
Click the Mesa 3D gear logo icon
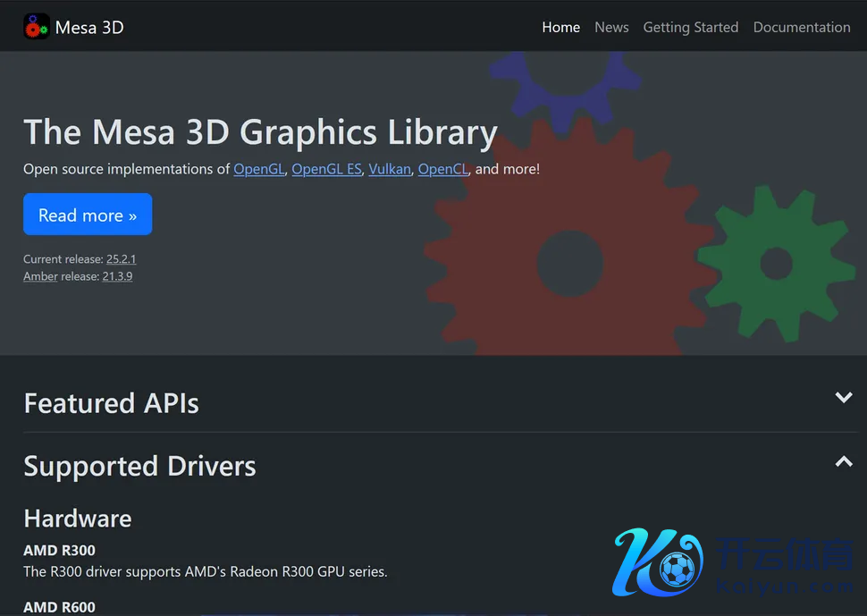[37, 27]
